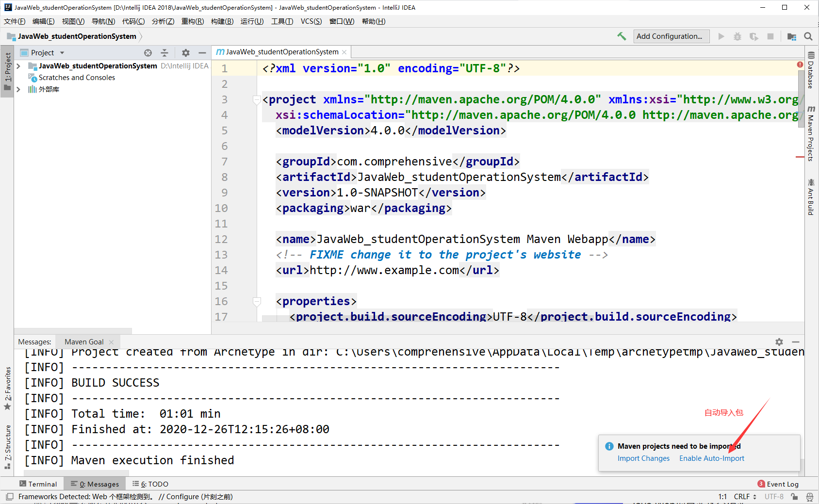
Task: Open Messages panel gear settings
Action: (779, 342)
